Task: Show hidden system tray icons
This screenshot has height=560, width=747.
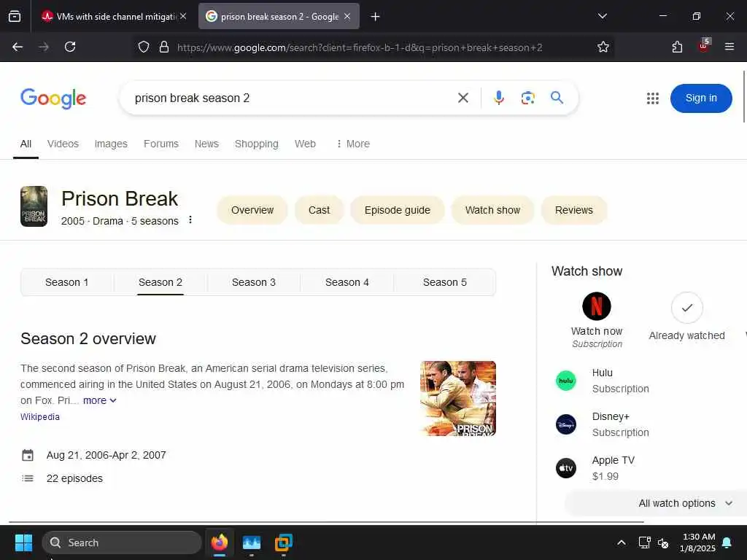Action: [622, 542]
